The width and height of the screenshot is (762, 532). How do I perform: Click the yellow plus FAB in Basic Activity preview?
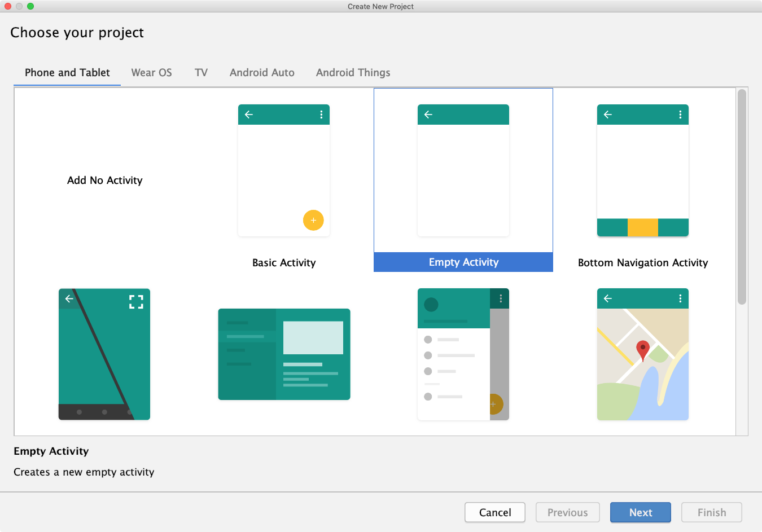(313, 220)
